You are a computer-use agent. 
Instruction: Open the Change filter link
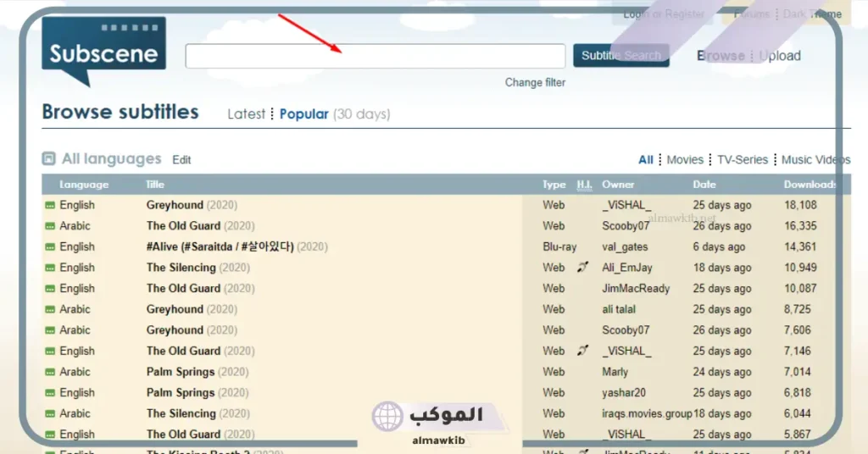535,82
